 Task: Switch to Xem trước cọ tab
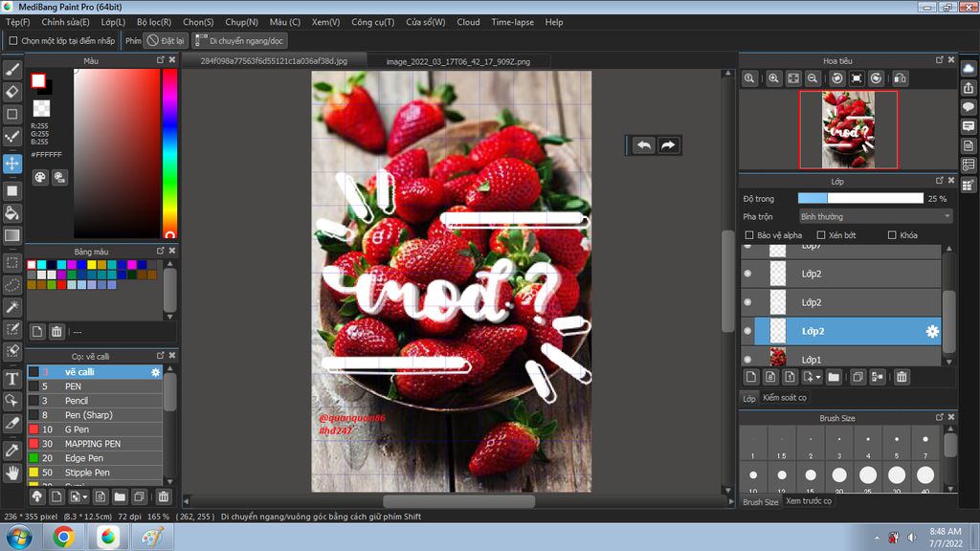point(809,501)
